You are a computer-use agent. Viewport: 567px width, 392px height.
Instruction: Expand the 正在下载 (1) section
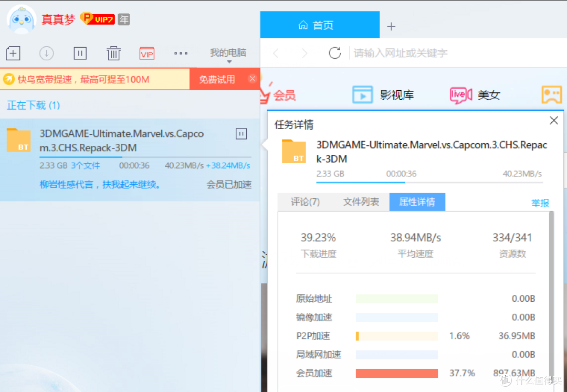34,105
